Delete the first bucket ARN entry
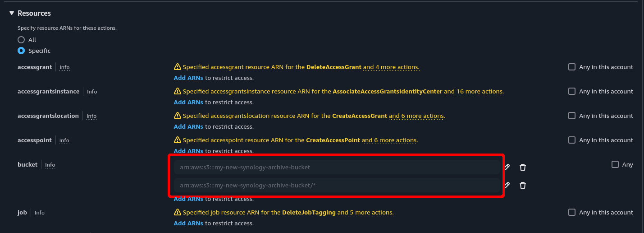The width and height of the screenshot is (644, 233). tap(523, 167)
